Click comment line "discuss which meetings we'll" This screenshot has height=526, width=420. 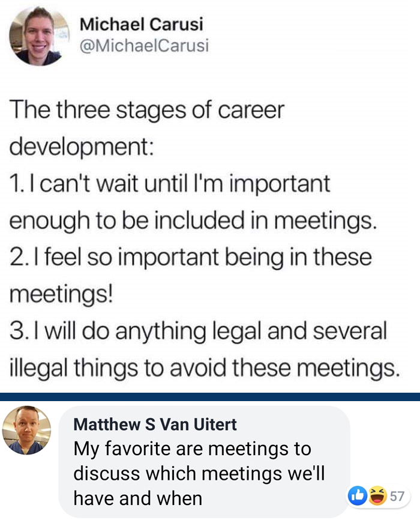pos(199,473)
